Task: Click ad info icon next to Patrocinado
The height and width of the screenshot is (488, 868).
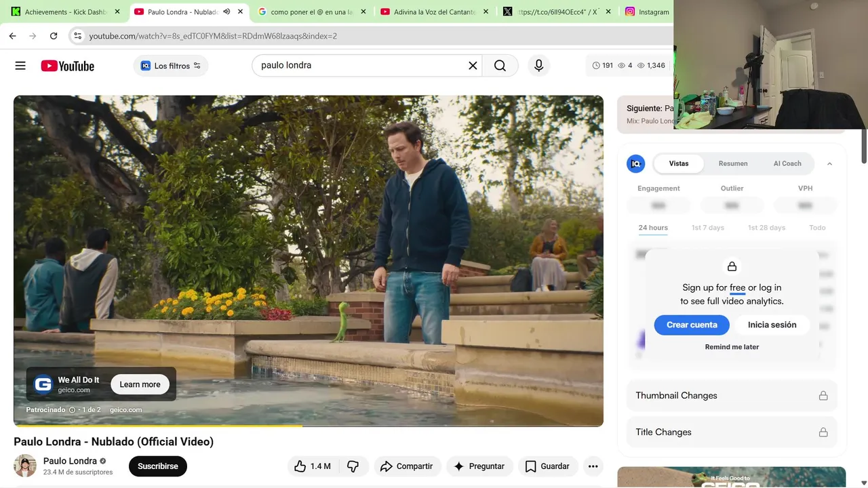Action: pos(72,410)
